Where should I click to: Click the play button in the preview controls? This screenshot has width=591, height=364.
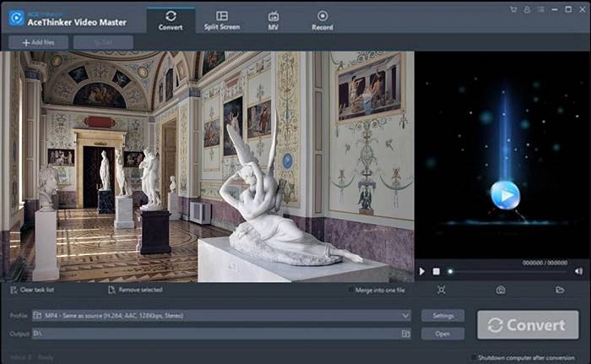[422, 271]
